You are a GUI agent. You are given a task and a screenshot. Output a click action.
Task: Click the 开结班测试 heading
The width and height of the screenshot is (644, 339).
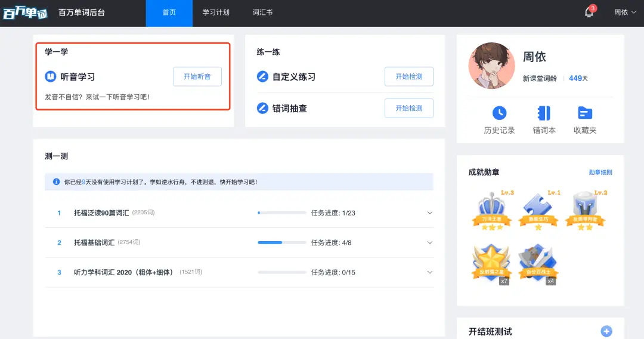(x=490, y=331)
